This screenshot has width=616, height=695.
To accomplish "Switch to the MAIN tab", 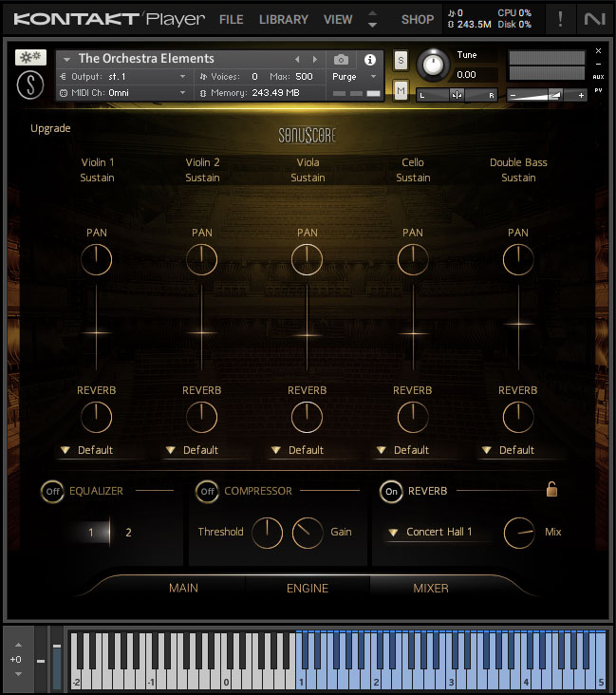I will tap(183, 588).
